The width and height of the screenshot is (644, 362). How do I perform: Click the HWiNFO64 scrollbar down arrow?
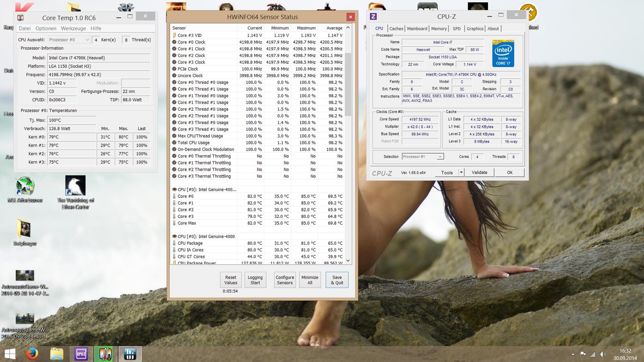coord(348,261)
